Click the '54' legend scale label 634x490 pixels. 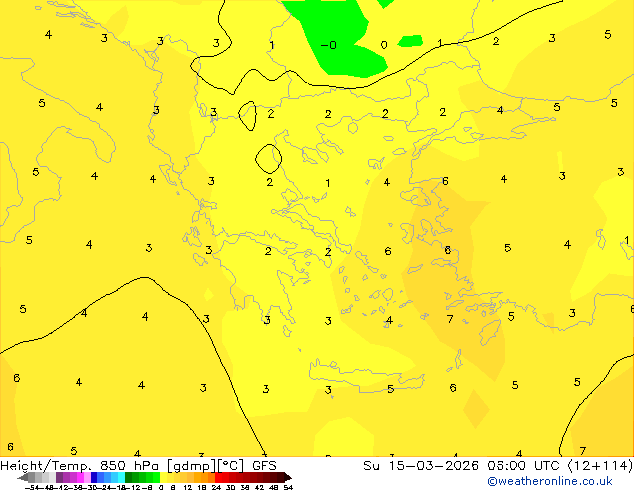(288, 487)
